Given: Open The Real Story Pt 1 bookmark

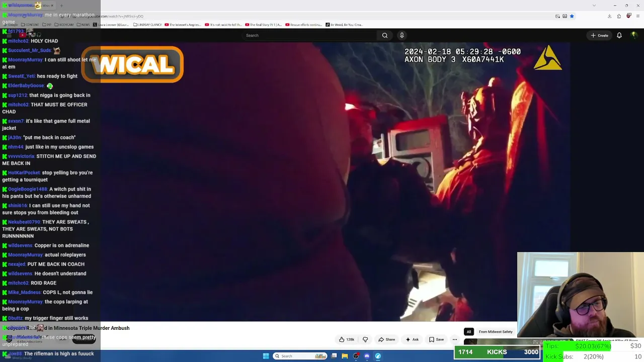Looking at the screenshot, I should tap(263, 25).
